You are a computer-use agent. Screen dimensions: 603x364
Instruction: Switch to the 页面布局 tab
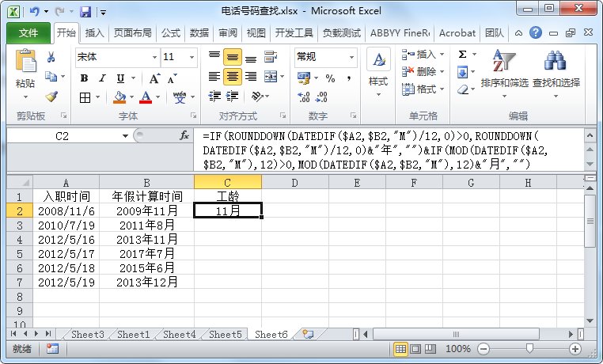(133, 33)
